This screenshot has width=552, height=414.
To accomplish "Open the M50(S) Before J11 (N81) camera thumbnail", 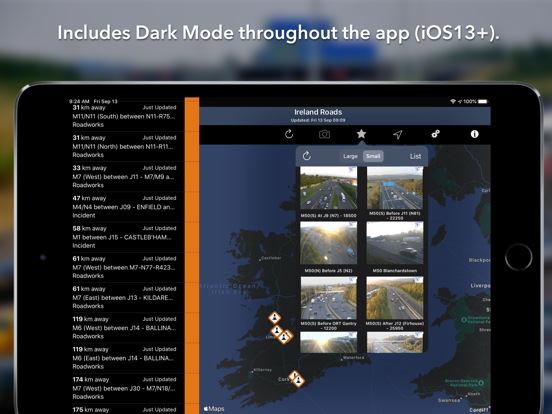I will click(x=395, y=188).
